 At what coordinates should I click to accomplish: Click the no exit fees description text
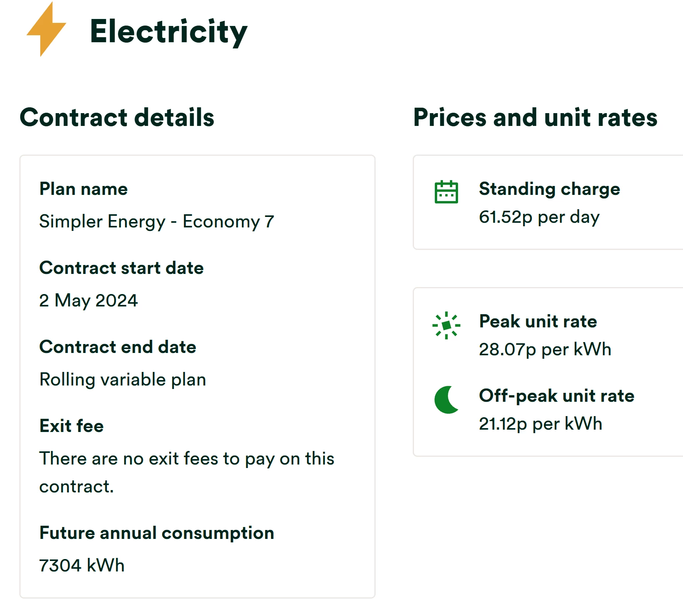point(187,459)
